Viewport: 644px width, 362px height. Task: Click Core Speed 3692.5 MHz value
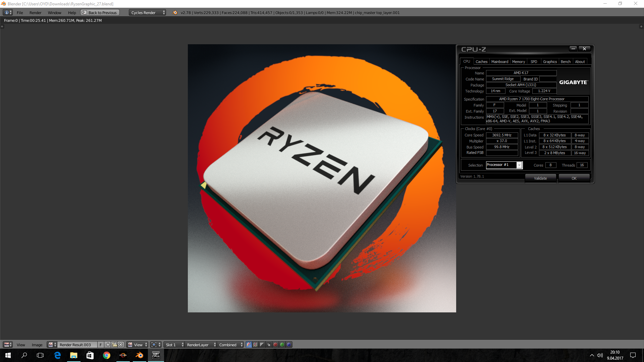[502, 135]
